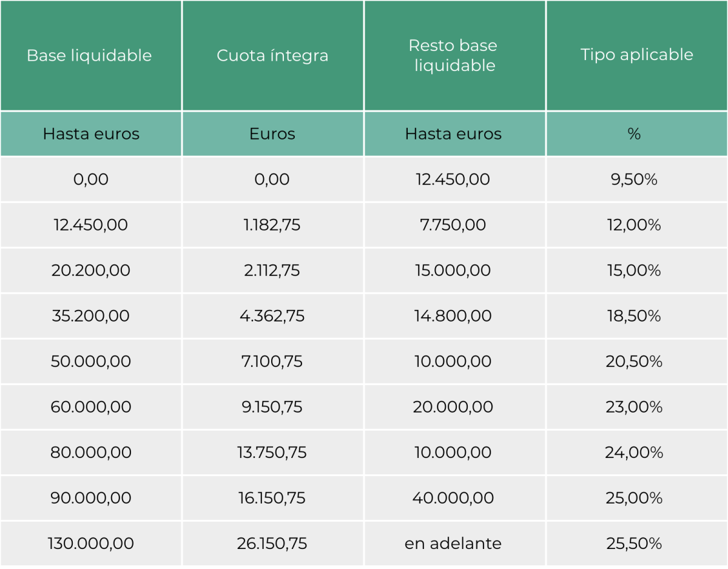Select the 14.800,00 resto base cell
Screen dimensions: 728x569
[453, 316]
